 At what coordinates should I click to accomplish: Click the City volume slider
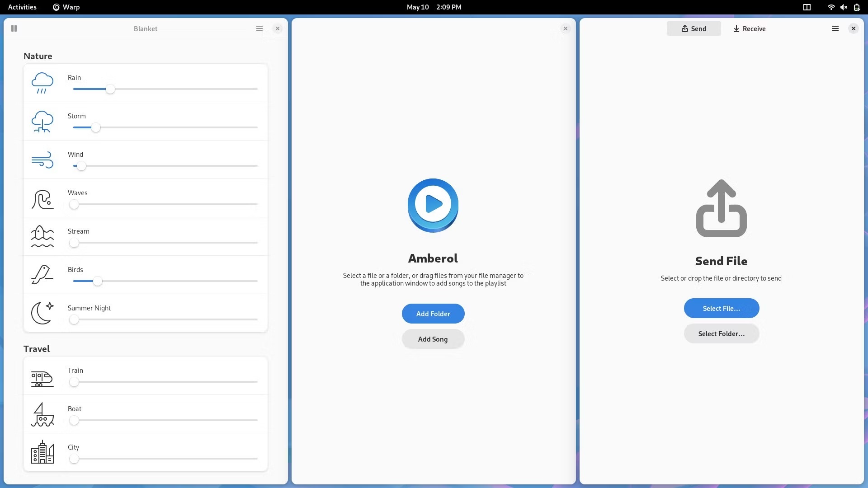165,459
